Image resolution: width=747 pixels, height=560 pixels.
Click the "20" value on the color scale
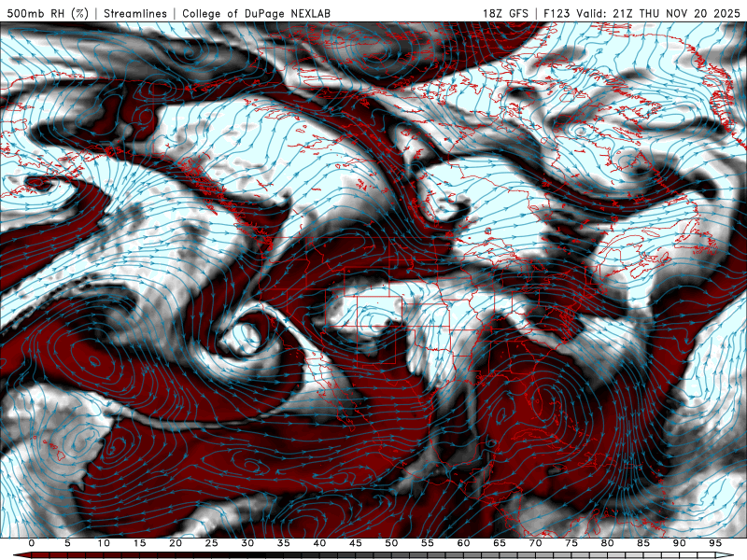[176, 543]
